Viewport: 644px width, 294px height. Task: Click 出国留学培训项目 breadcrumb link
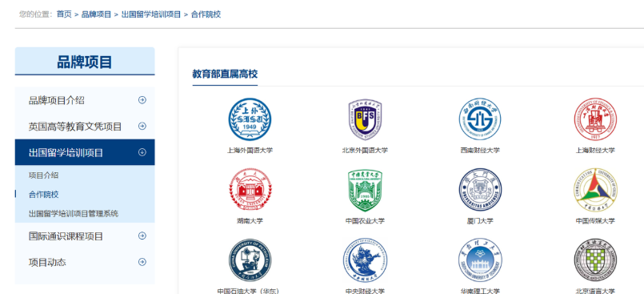click(x=151, y=14)
